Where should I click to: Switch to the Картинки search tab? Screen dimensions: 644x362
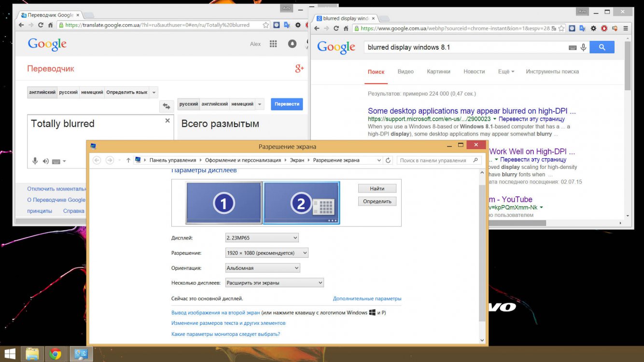(438, 71)
